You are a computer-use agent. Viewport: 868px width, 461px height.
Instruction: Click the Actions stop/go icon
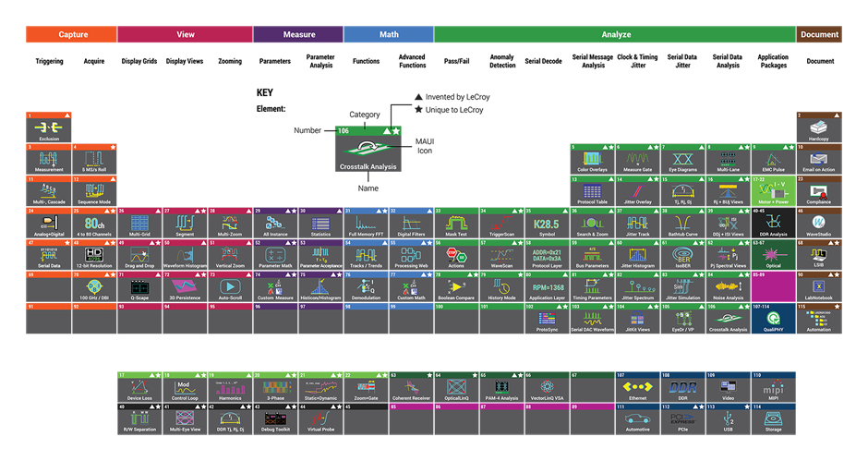(456, 255)
